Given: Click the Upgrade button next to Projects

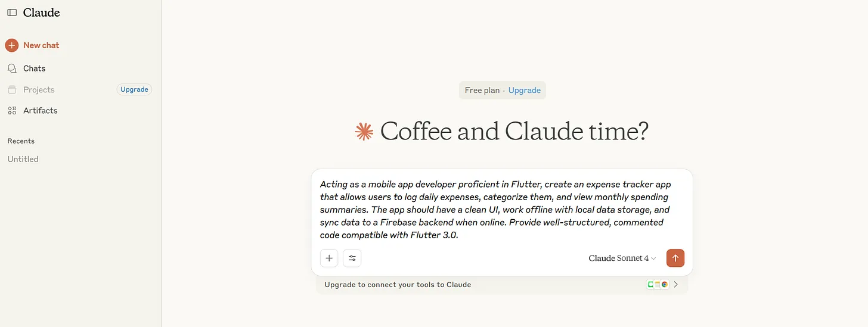Looking at the screenshot, I should 134,89.
